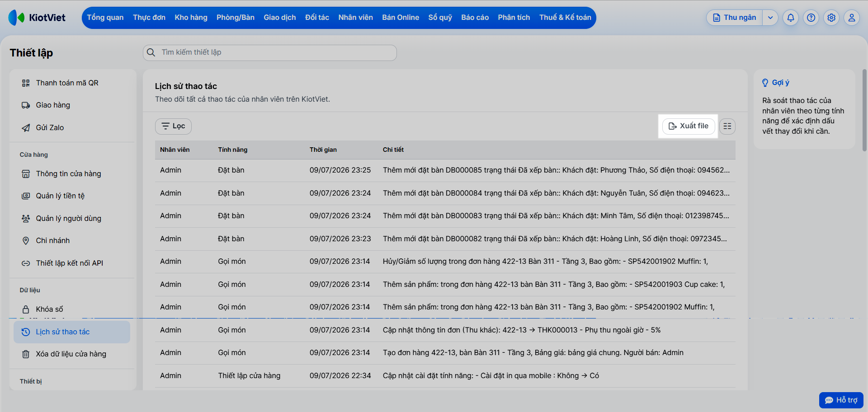The height and width of the screenshot is (412, 868).
Task: Open the Kho hàng menu
Action: (x=191, y=18)
